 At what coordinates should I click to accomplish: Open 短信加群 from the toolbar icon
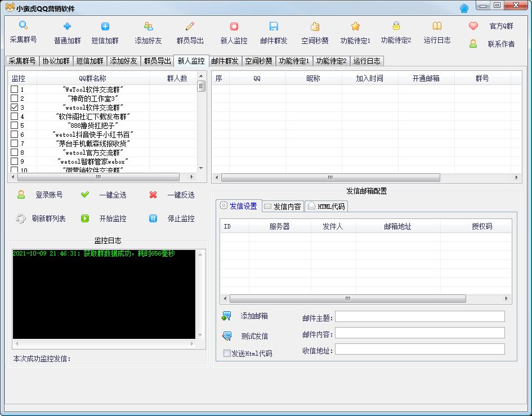pos(105,26)
